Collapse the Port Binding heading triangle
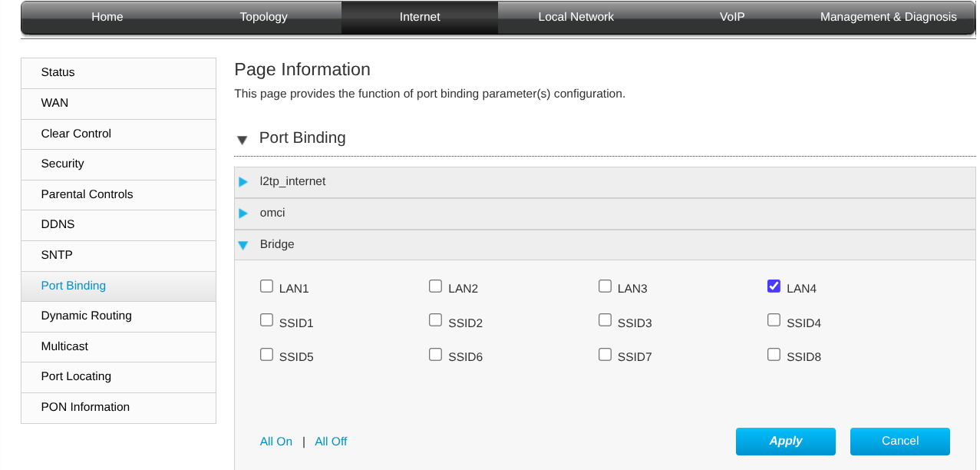 [242, 140]
